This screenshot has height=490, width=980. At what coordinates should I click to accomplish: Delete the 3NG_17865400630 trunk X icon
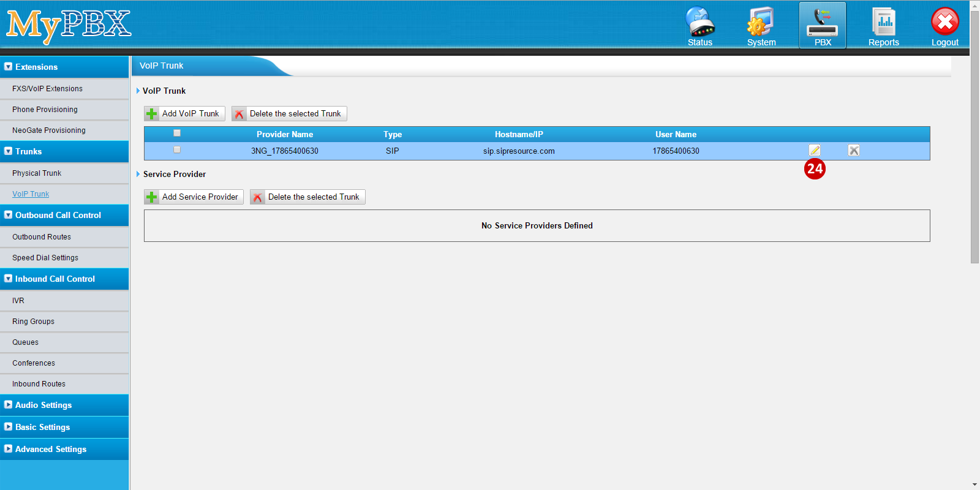click(853, 150)
